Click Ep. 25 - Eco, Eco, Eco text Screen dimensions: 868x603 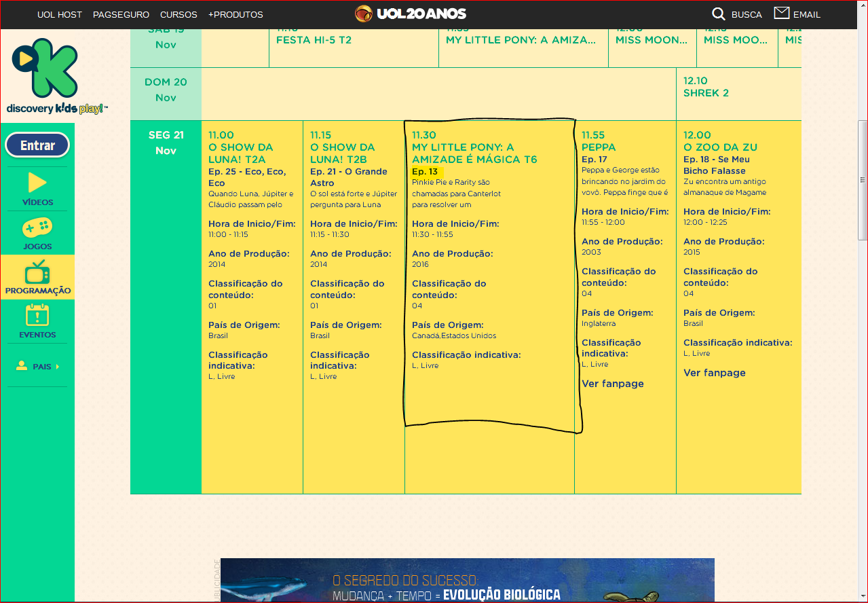(247, 177)
